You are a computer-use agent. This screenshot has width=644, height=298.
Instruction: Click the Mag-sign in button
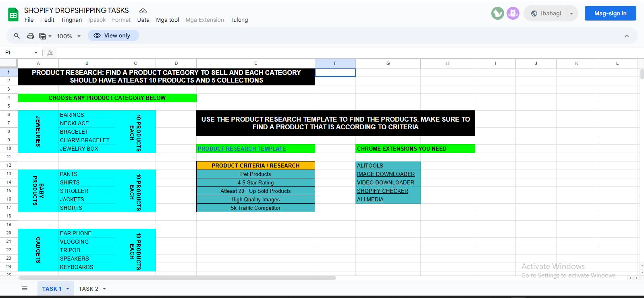[611, 13]
